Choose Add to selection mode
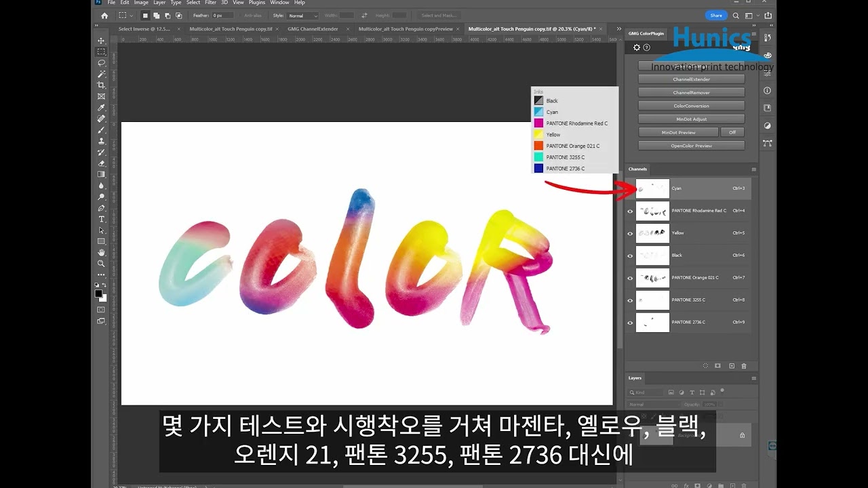Viewport: 868px width, 488px height. coord(156,16)
